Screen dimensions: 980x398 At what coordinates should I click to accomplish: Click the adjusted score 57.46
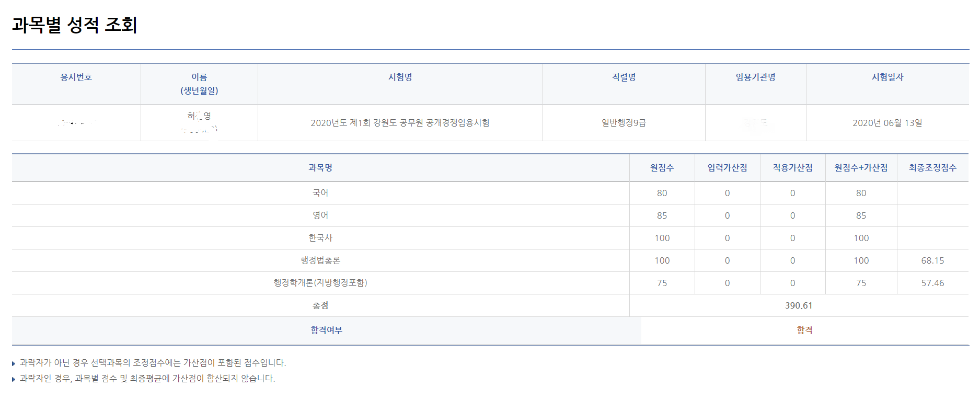coord(932,283)
